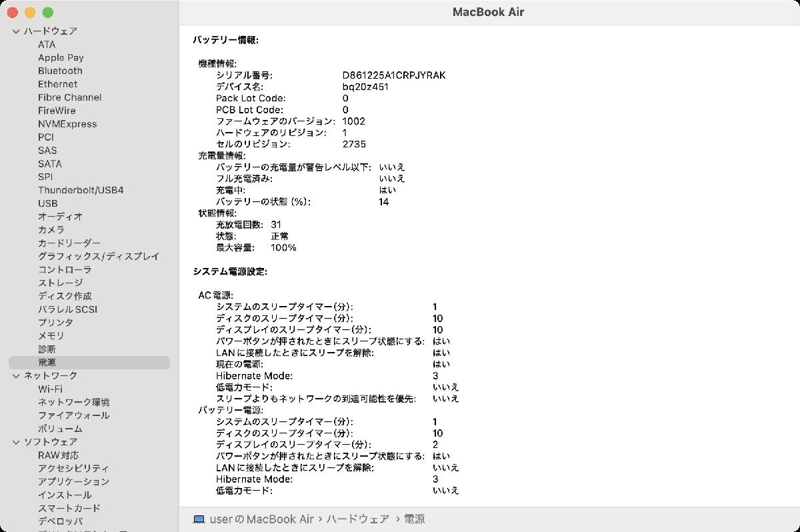Select SPI in the sidebar
Viewport: 800px width, 532px height.
tap(45, 177)
